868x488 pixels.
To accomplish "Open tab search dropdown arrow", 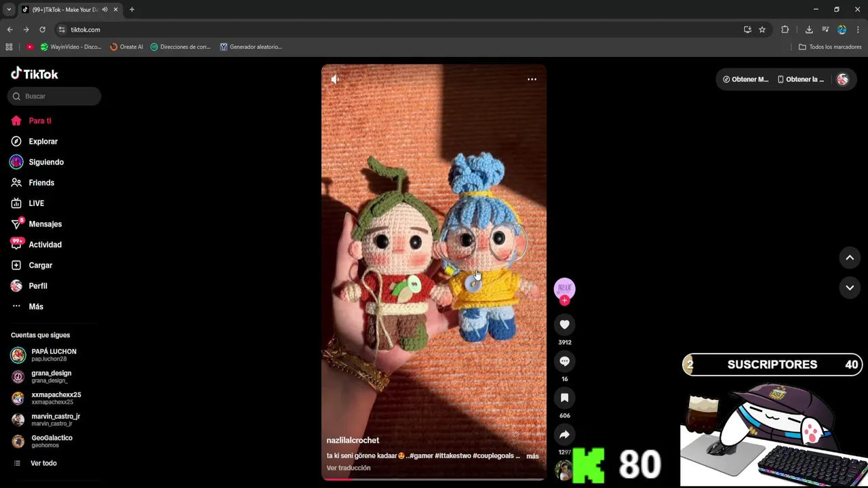I will click(x=9, y=9).
